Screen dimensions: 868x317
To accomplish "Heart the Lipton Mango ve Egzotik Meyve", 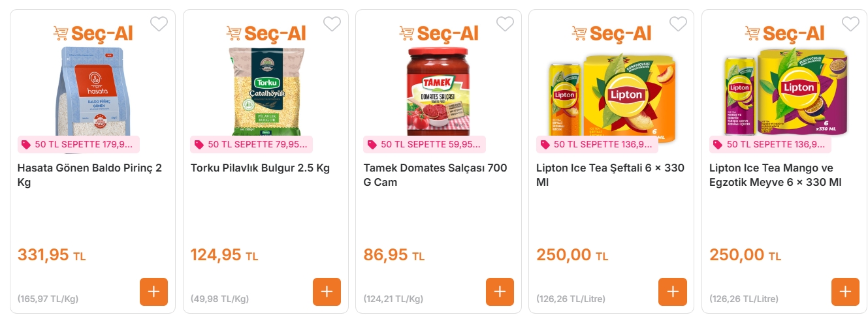I will (x=850, y=24).
